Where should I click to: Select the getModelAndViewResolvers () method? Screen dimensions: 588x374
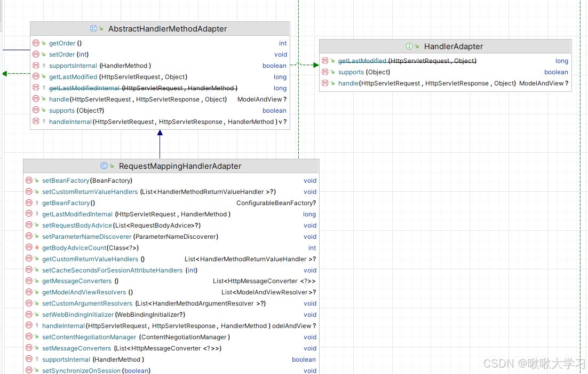pyautogui.click(x=88, y=292)
